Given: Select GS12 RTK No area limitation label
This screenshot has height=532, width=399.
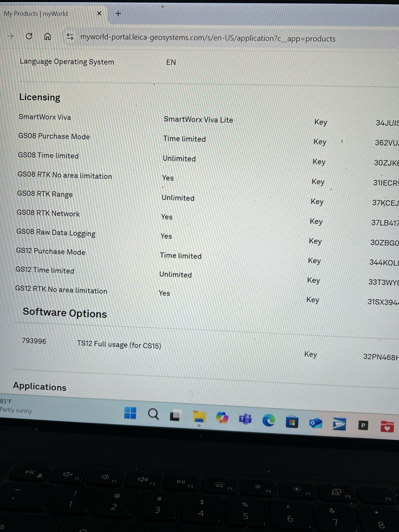Looking at the screenshot, I should click(x=61, y=290).
